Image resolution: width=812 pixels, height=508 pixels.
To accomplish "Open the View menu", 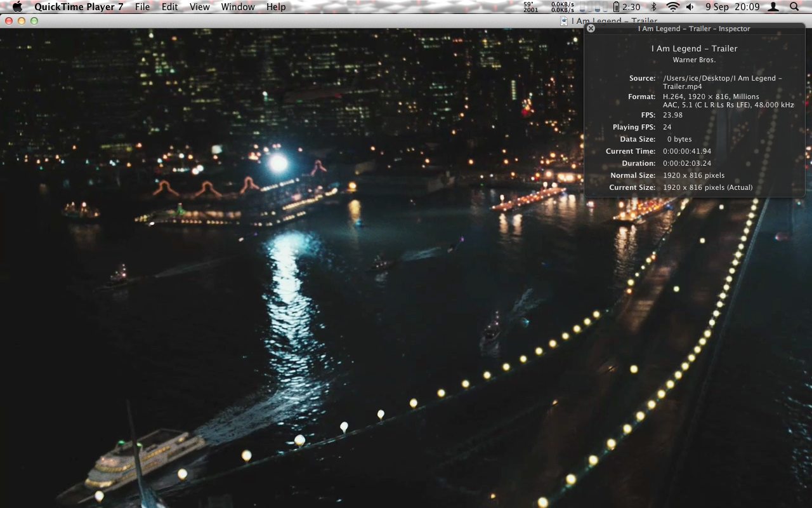I will click(x=200, y=7).
